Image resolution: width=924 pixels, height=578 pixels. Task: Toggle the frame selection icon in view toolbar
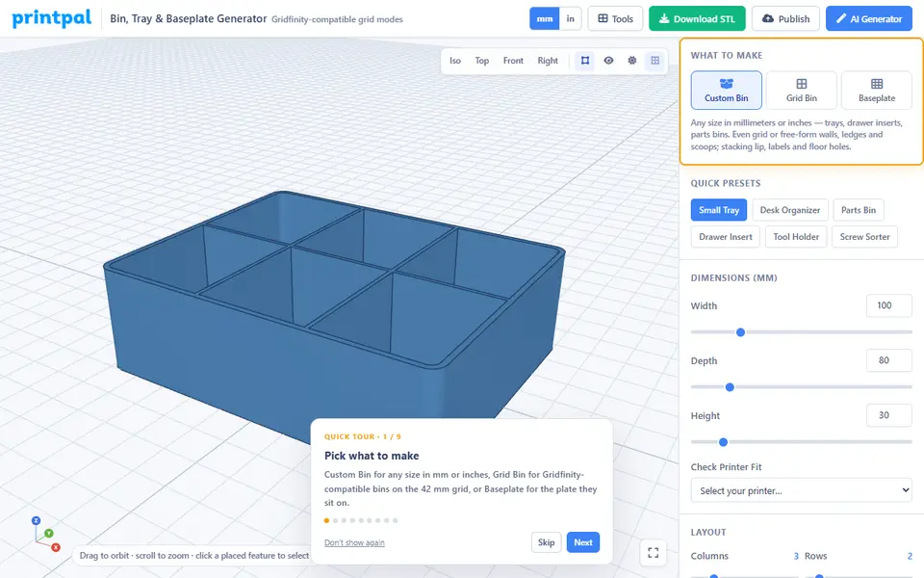click(x=585, y=61)
